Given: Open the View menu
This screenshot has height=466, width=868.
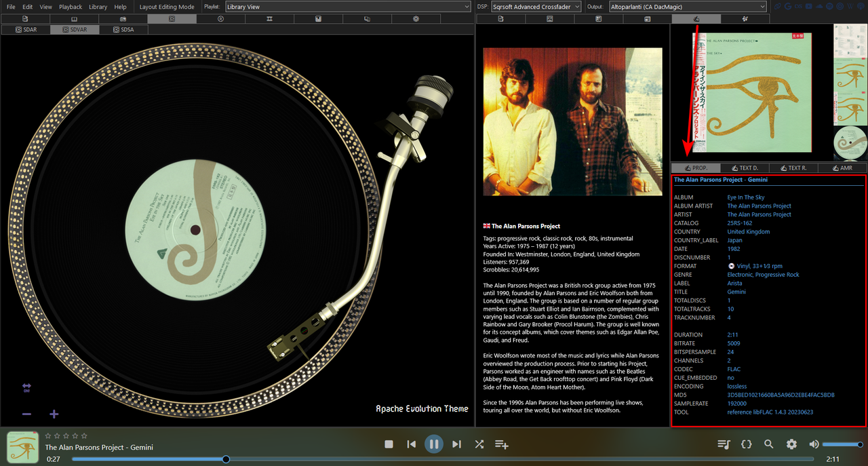Looking at the screenshot, I should (x=45, y=7).
